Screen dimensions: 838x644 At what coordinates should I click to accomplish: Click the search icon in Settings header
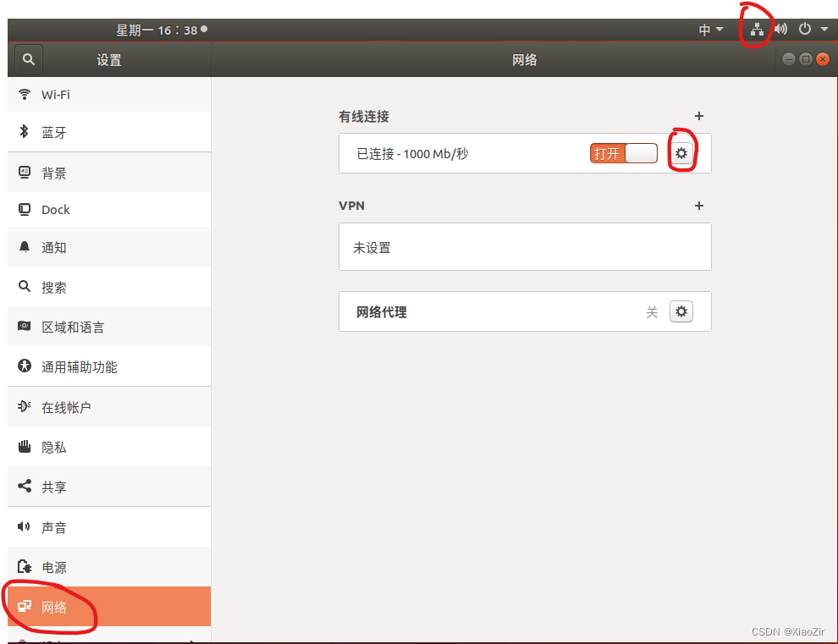[x=28, y=59]
